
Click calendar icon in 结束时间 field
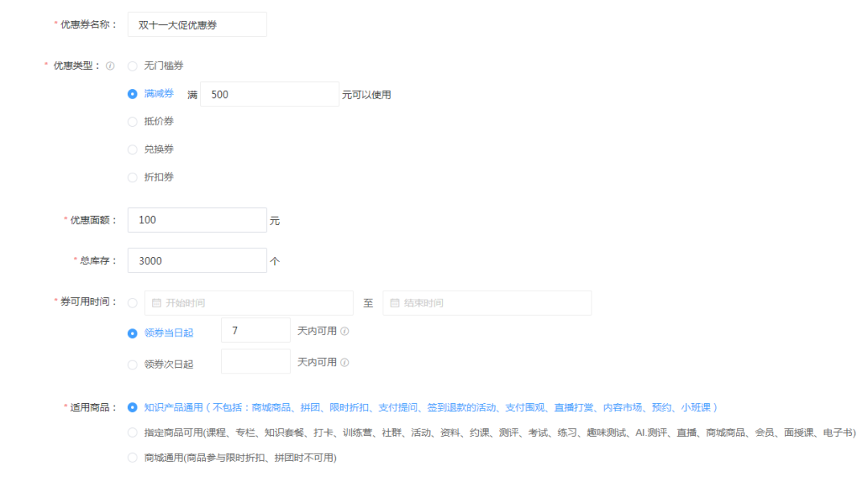[395, 303]
